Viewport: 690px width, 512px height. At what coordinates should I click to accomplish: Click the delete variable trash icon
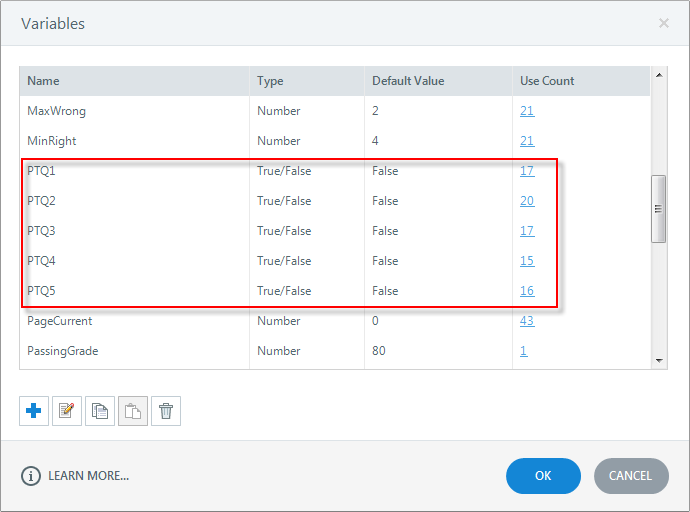pos(166,411)
